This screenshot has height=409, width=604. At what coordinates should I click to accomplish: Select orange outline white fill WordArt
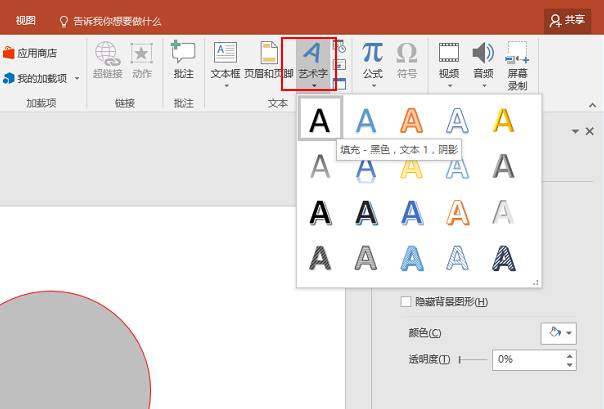pyautogui.click(x=458, y=212)
